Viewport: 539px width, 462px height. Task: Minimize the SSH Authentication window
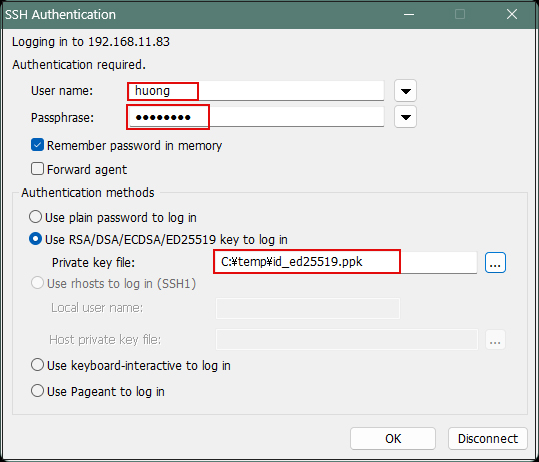tap(409, 14)
